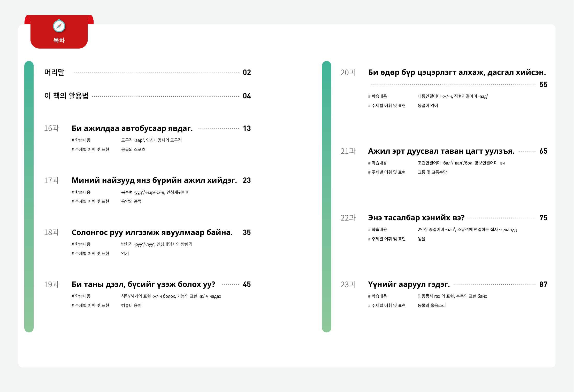Viewport: 574px width, 392px height.
Task: Click page number 55
Action: tap(543, 84)
